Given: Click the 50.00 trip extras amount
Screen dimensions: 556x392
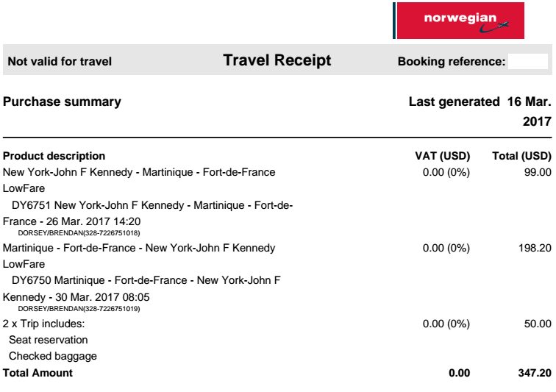Looking at the screenshot, I should pos(538,324).
